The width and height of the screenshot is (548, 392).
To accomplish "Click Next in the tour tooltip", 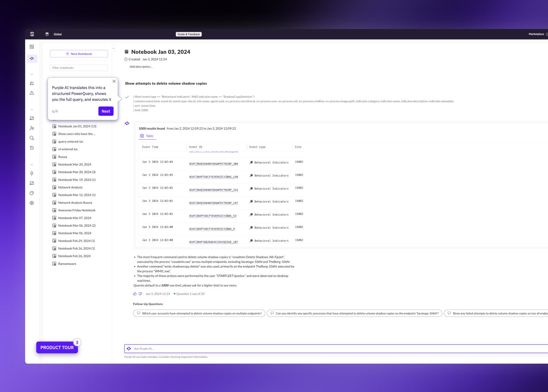I will pyautogui.click(x=106, y=111).
